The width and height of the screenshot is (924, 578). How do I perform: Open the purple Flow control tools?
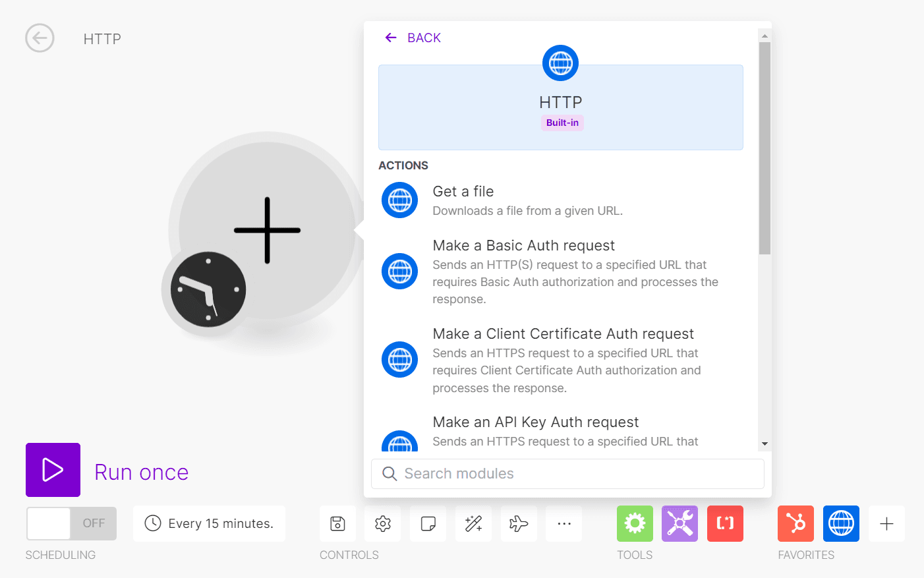(x=679, y=523)
